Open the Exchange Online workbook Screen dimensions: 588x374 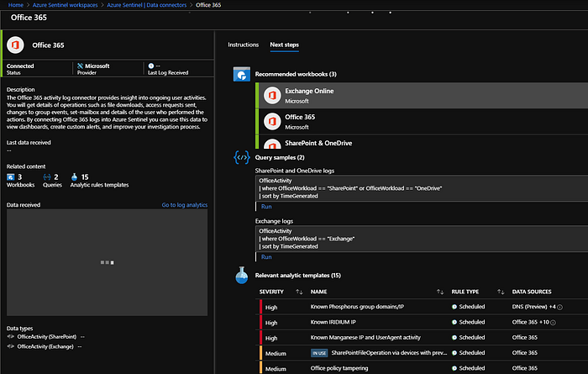(x=423, y=95)
